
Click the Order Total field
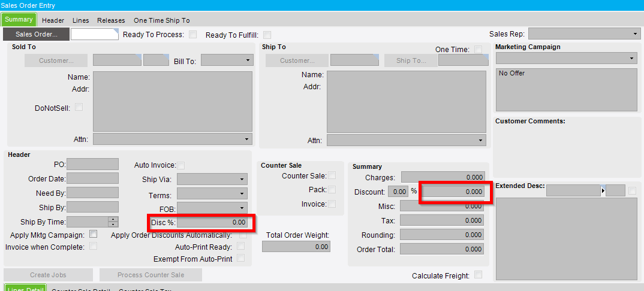pos(442,248)
